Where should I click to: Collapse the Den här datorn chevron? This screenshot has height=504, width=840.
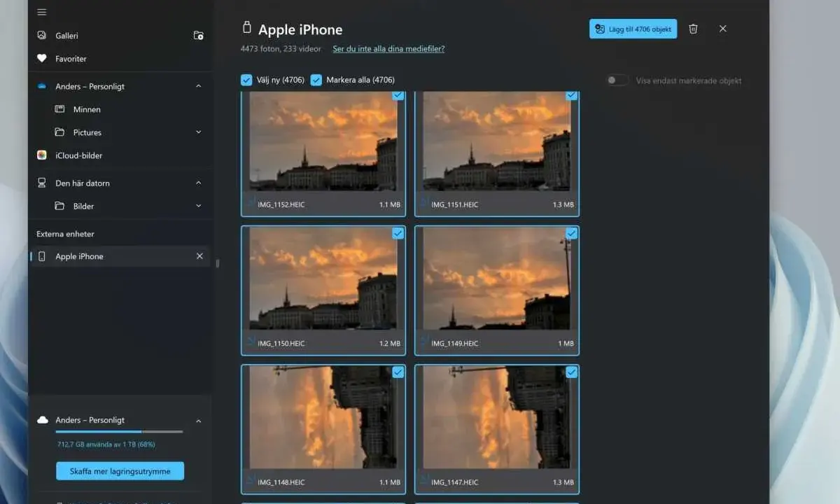tap(199, 183)
